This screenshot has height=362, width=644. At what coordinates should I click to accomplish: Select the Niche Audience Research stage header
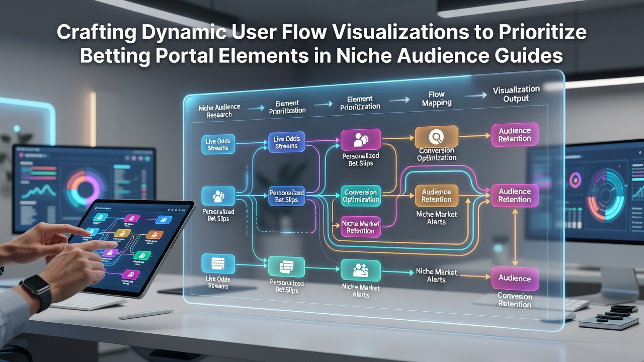[x=219, y=111]
